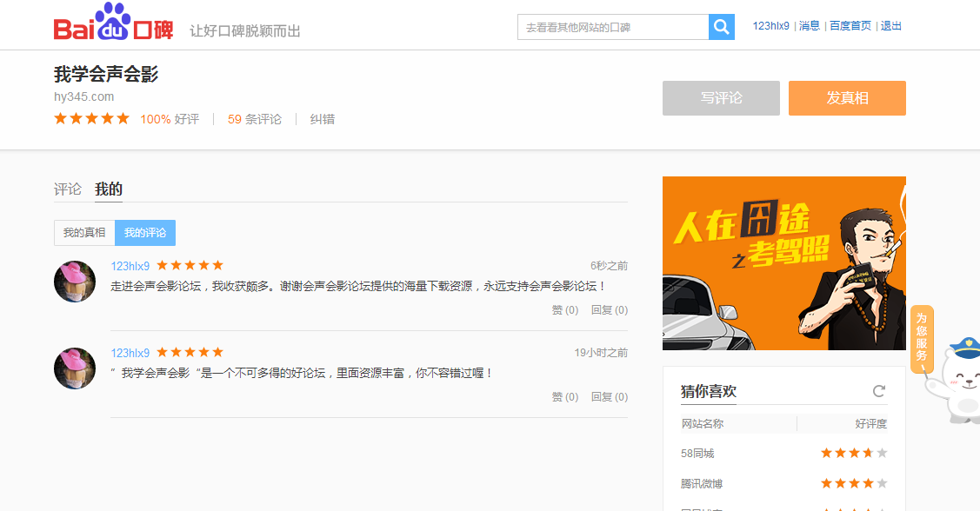Viewport: 980px width, 511px height.
Task: Focus the 去看看其他网站的口碑 search box
Action: point(613,27)
